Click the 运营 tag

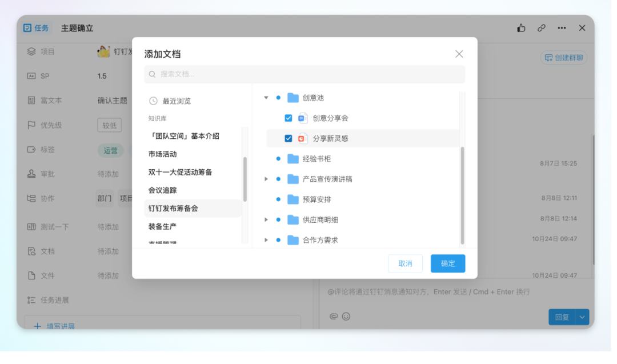tap(111, 150)
